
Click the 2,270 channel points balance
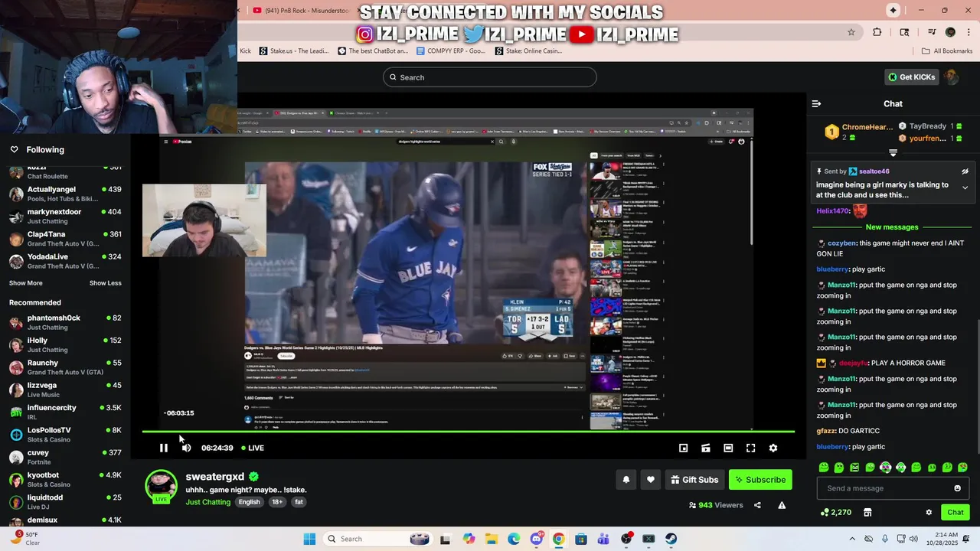click(836, 513)
